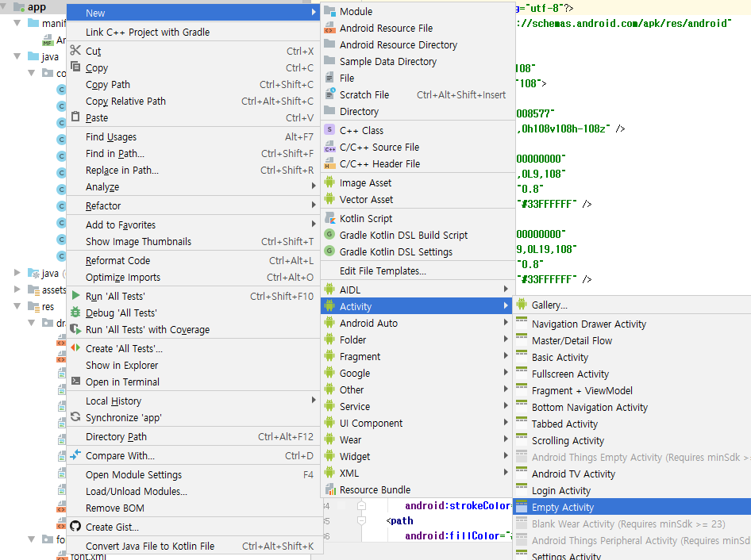Click the Create 'All Tests' icon
The height and width of the screenshot is (560, 751).
[75, 347]
